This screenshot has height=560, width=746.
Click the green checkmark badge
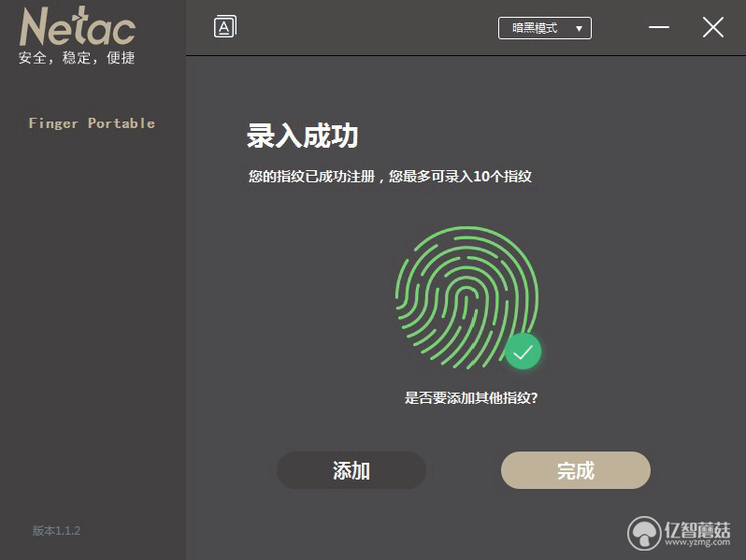[523, 352]
